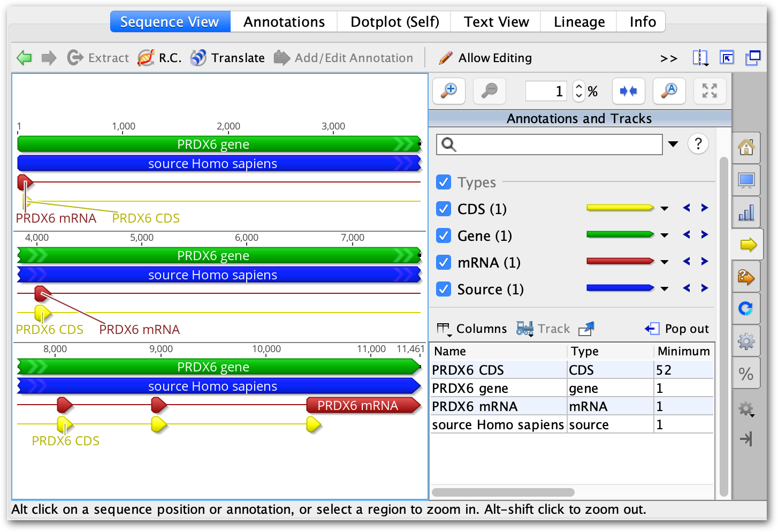This screenshot has width=778, height=532.
Task: Uncheck the mRNA (1) checkbox
Action: tap(444, 262)
